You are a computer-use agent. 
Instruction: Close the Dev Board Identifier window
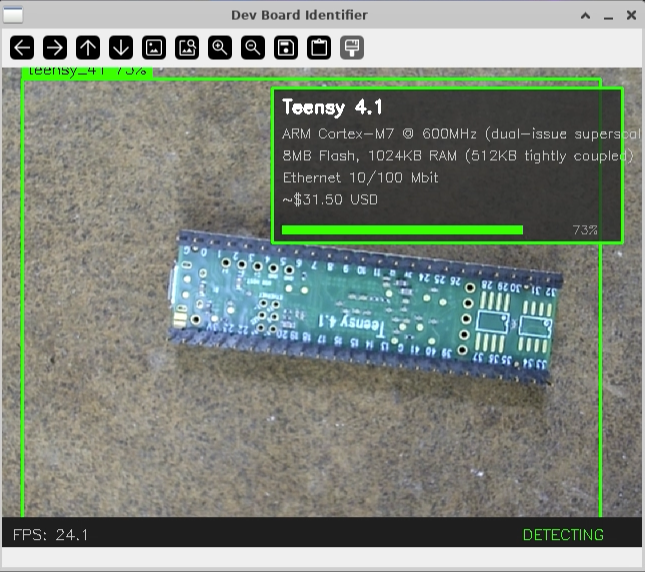pos(631,15)
